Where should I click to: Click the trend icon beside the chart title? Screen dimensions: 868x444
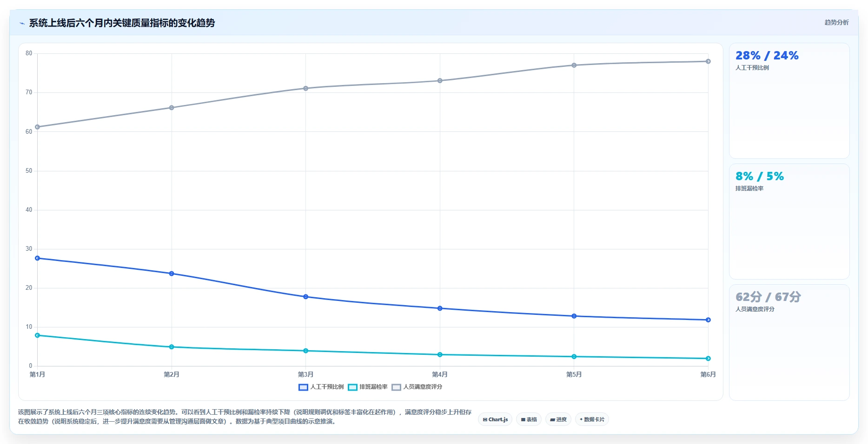pos(22,23)
